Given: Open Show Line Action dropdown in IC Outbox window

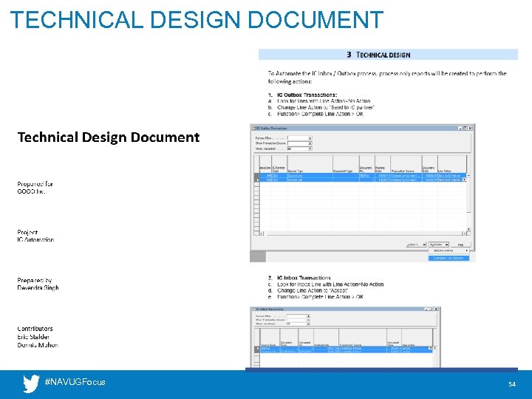Looking at the screenshot, I should [310, 149].
